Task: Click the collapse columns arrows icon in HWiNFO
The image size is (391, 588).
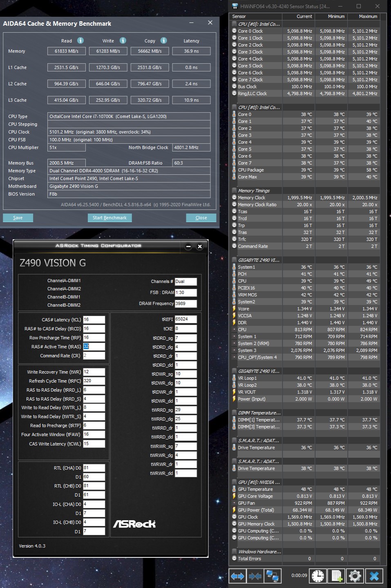Action: [255, 576]
